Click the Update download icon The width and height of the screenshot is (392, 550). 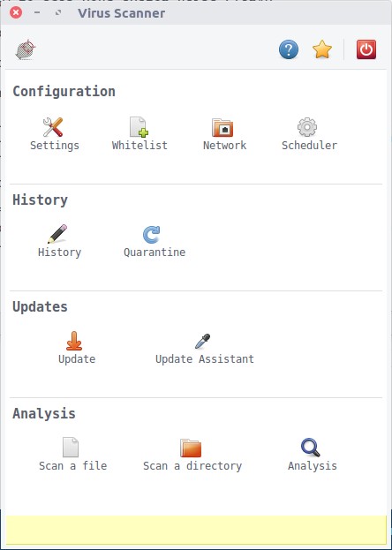point(74,341)
